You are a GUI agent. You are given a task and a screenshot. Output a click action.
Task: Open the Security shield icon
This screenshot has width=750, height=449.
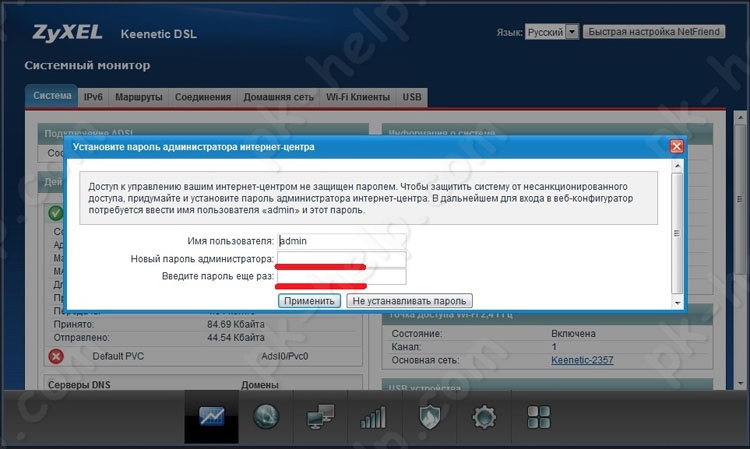[430, 416]
